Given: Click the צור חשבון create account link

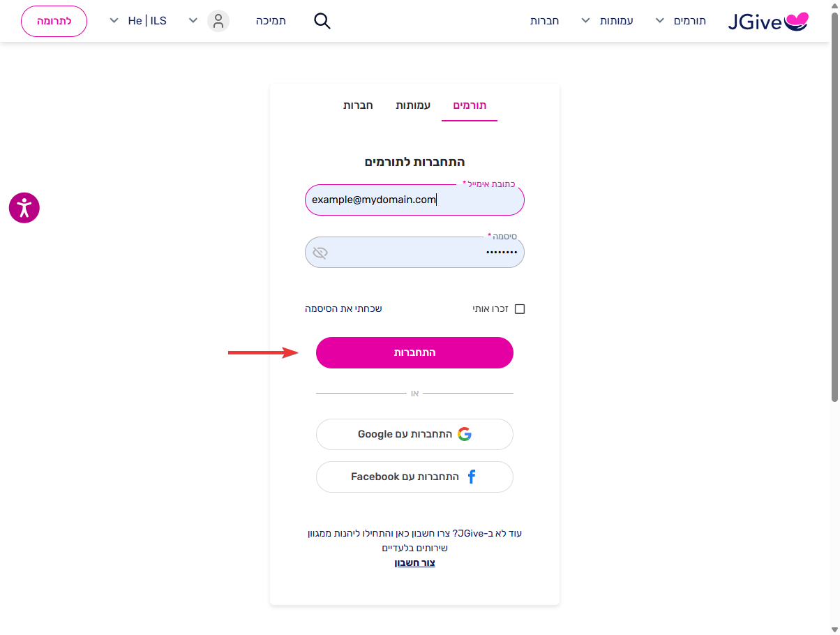Looking at the screenshot, I should click(414, 562).
